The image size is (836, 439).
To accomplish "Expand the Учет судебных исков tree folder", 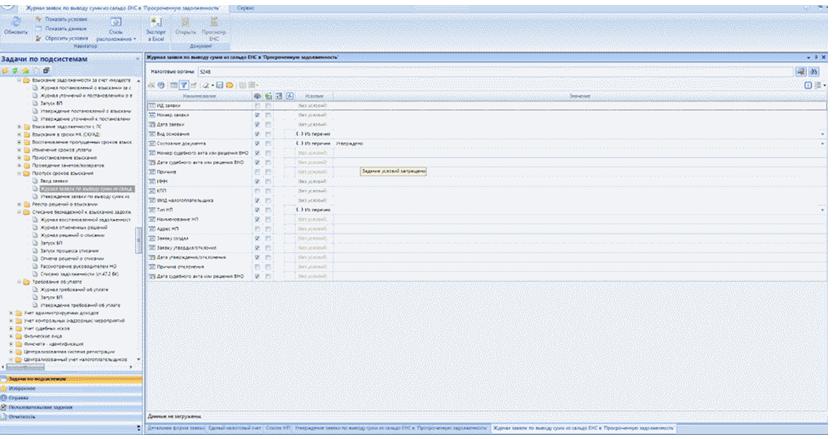I will (x=12, y=327).
